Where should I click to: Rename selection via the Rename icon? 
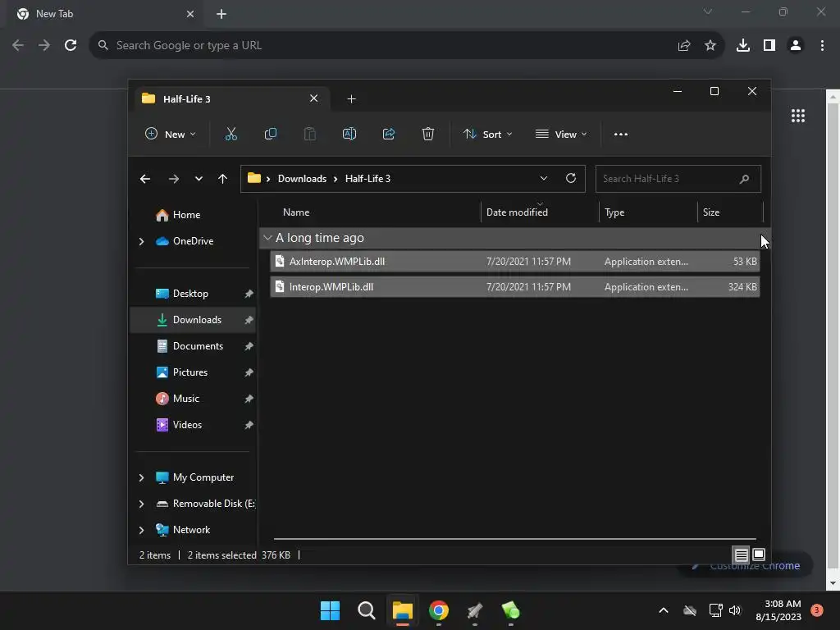[x=349, y=134]
